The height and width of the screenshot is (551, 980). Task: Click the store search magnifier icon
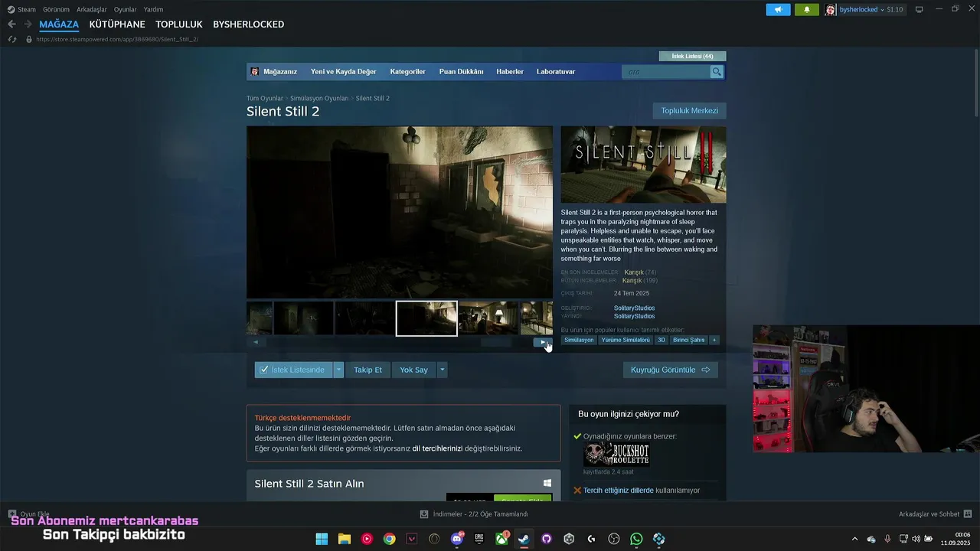(717, 71)
